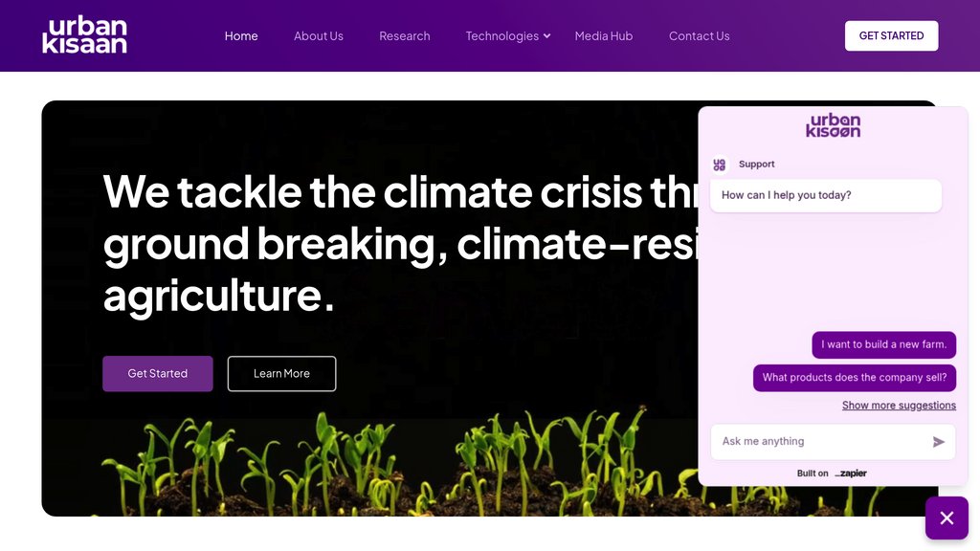This screenshot has height=551, width=980.
Task: Open the Technologies menu item
Action: coord(501,36)
